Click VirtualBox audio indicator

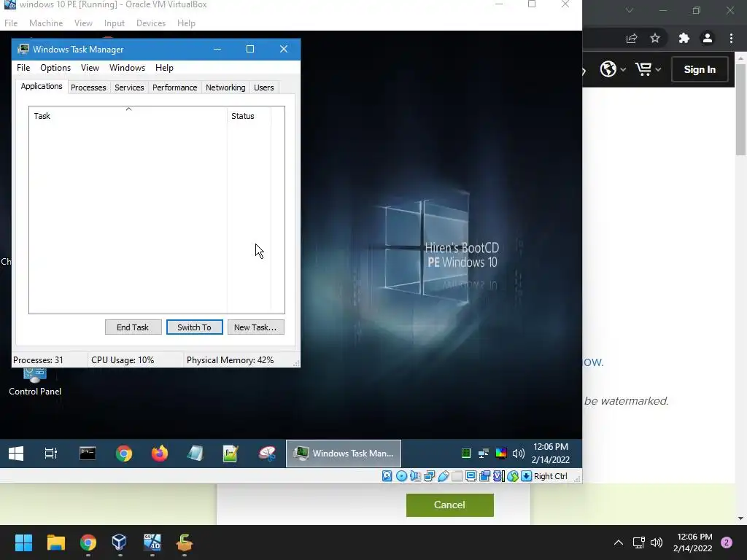[x=415, y=475]
